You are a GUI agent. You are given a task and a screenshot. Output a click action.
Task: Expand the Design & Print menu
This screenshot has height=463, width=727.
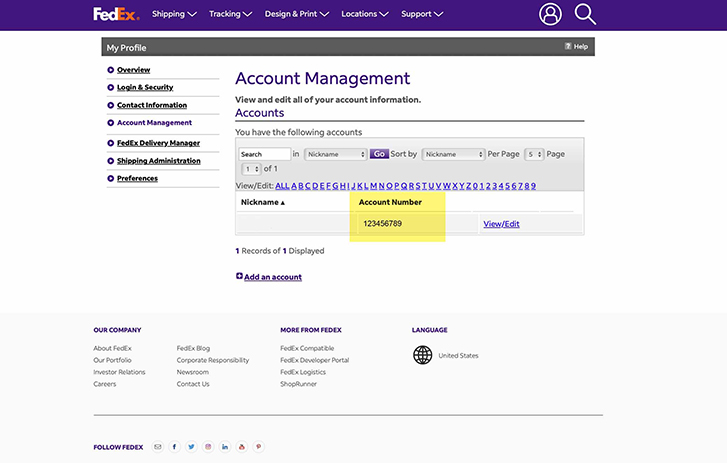pos(297,14)
